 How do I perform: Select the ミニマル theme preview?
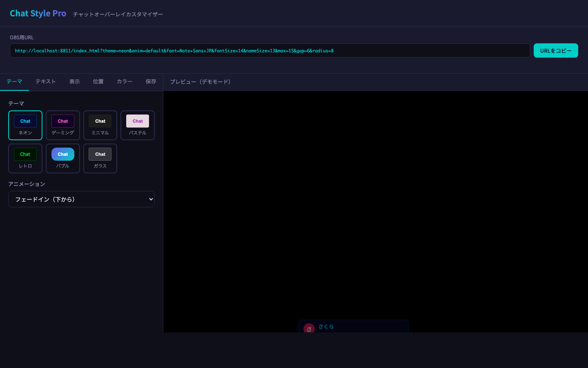[100, 125]
